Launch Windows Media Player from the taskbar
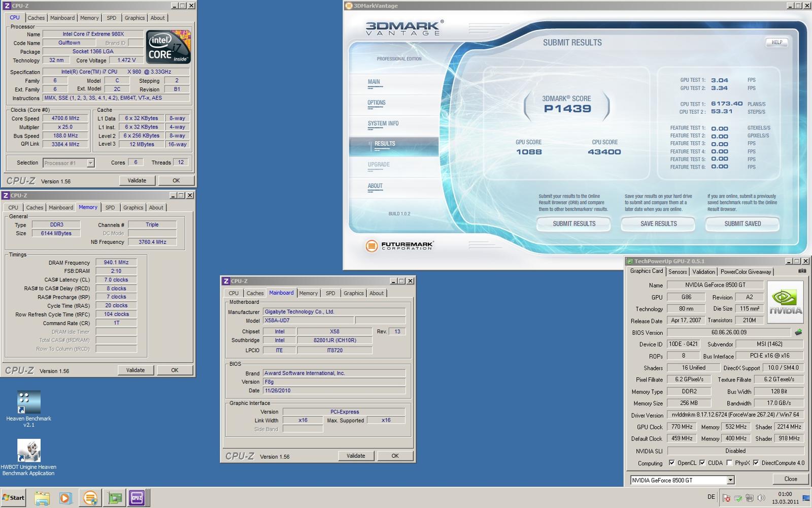Image resolution: width=812 pixels, height=508 pixels. pos(66,498)
